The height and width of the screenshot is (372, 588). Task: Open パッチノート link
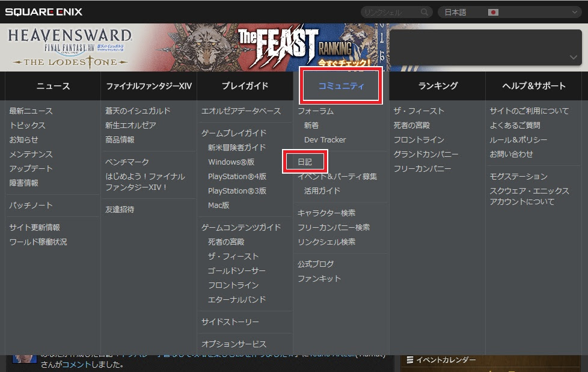(31, 205)
